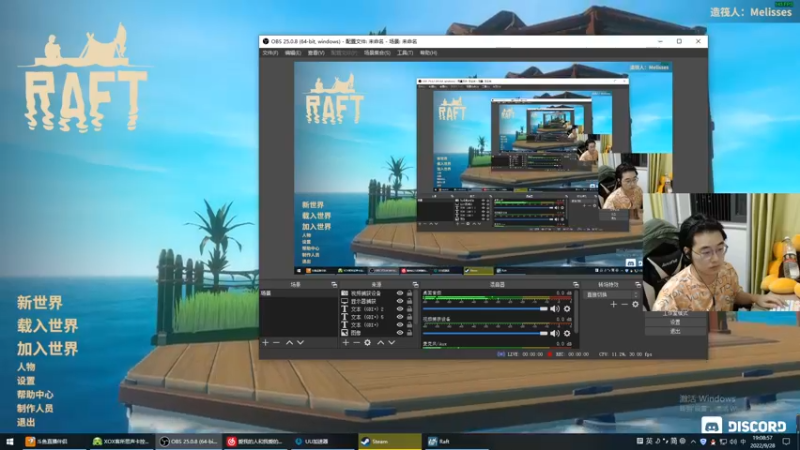Image resolution: width=800 pixels, height=450 pixels.
Task: Toggle visibility of the 图像 (Image) source
Action: click(x=400, y=333)
